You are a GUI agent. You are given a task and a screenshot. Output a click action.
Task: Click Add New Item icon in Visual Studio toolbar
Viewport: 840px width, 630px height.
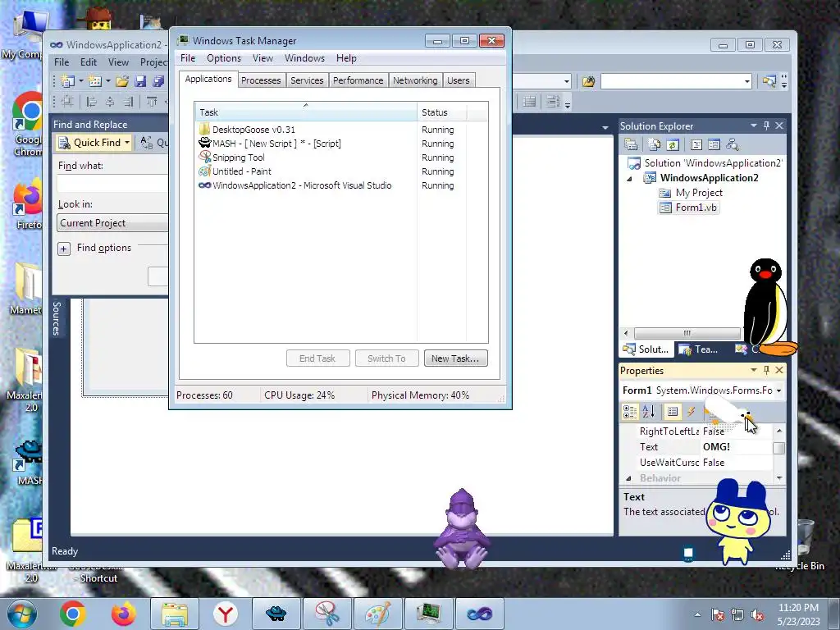click(95, 81)
